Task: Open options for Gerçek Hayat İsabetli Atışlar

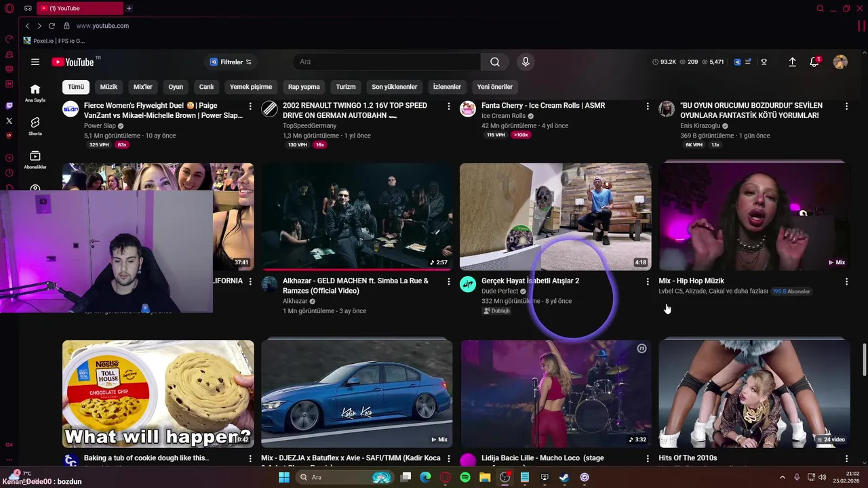Action: coord(648,281)
